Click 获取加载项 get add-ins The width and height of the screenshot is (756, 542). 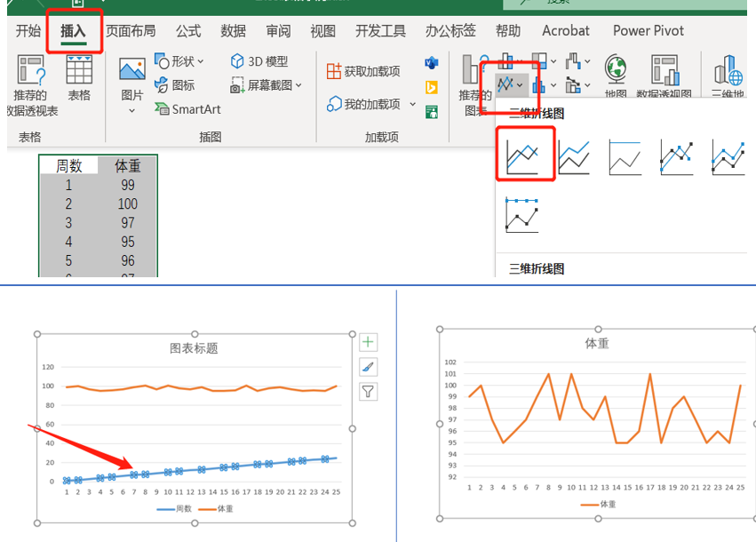tap(363, 71)
